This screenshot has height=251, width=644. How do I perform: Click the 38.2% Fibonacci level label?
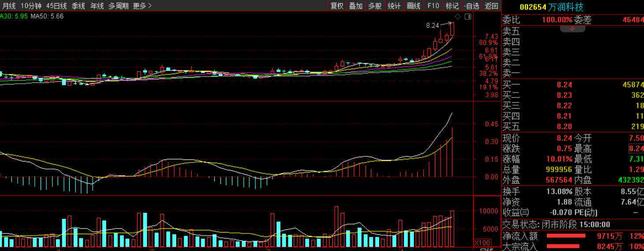488,74
